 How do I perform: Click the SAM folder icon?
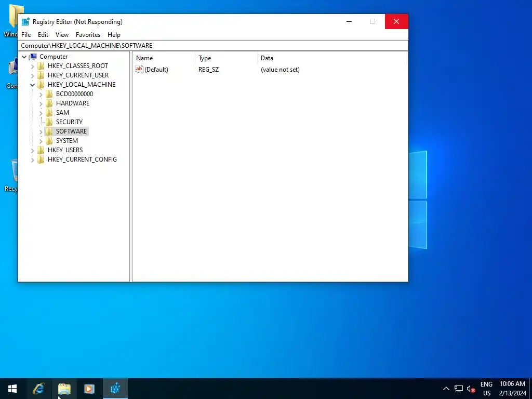(49, 113)
